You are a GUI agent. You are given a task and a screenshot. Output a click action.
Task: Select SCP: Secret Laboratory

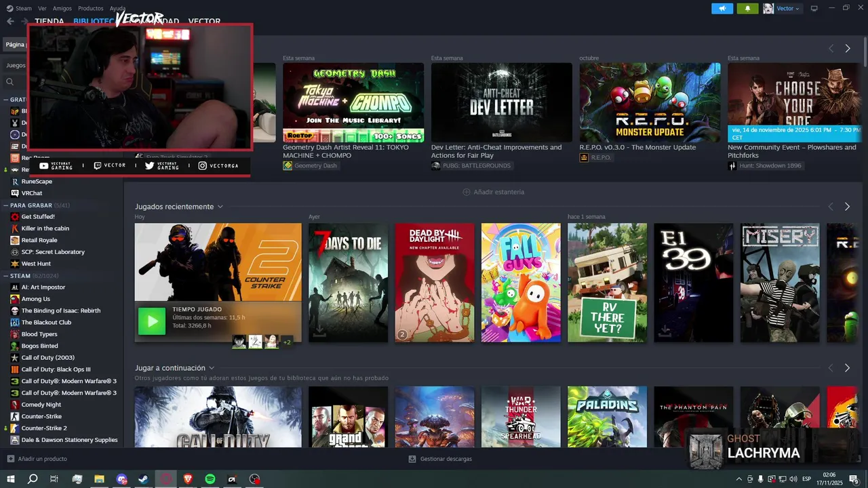pyautogui.click(x=53, y=252)
